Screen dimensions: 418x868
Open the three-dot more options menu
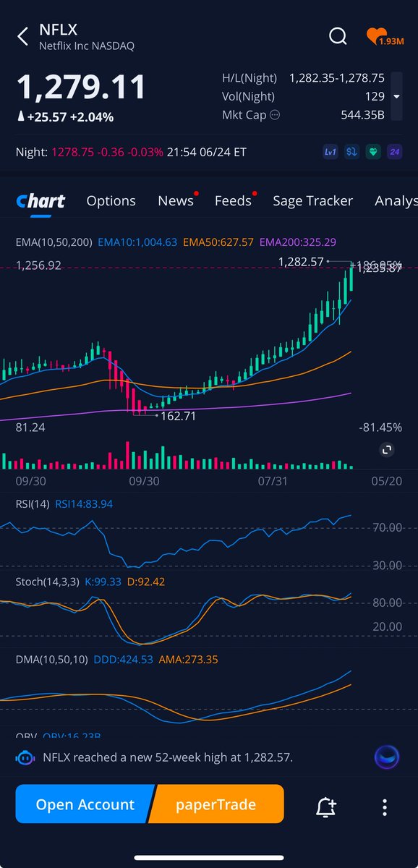(385, 807)
